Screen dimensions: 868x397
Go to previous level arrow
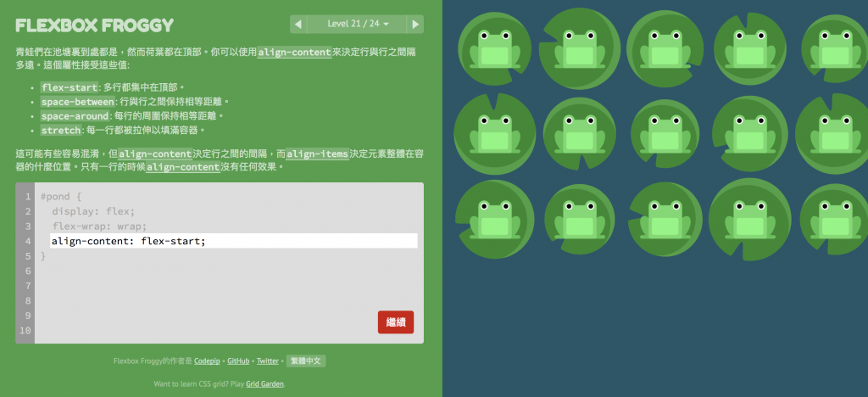click(x=298, y=24)
